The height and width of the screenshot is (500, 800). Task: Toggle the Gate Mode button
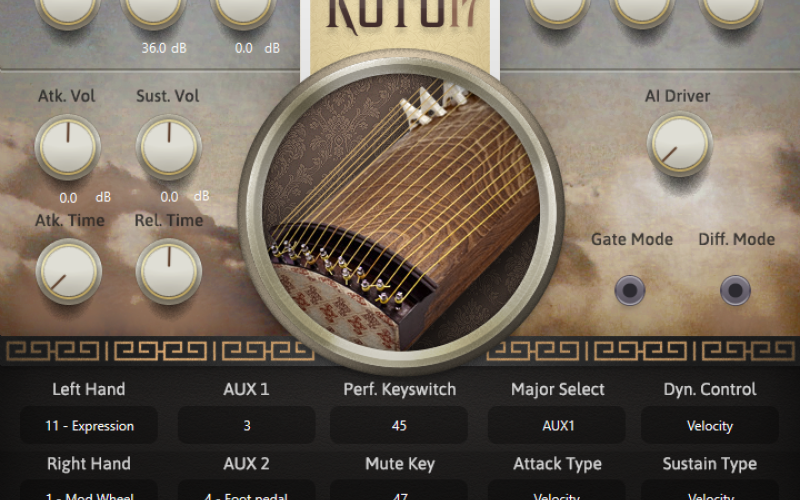(630, 290)
